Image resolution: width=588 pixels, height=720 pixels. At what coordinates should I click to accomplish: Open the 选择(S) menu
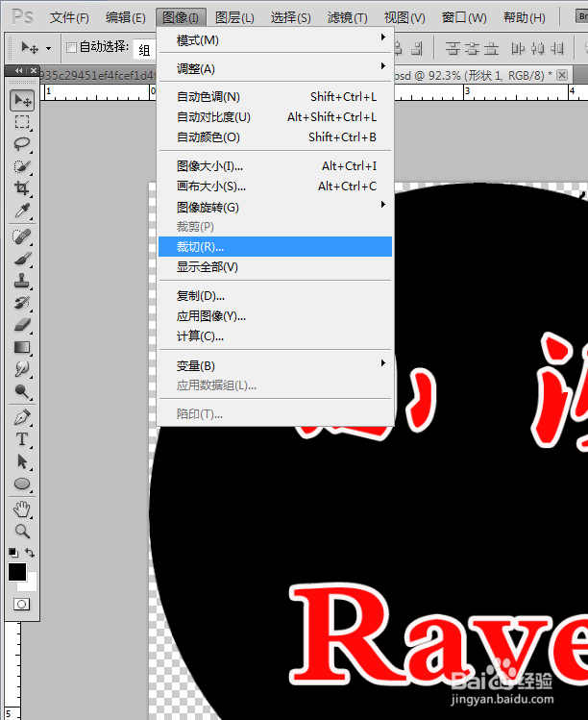click(291, 17)
